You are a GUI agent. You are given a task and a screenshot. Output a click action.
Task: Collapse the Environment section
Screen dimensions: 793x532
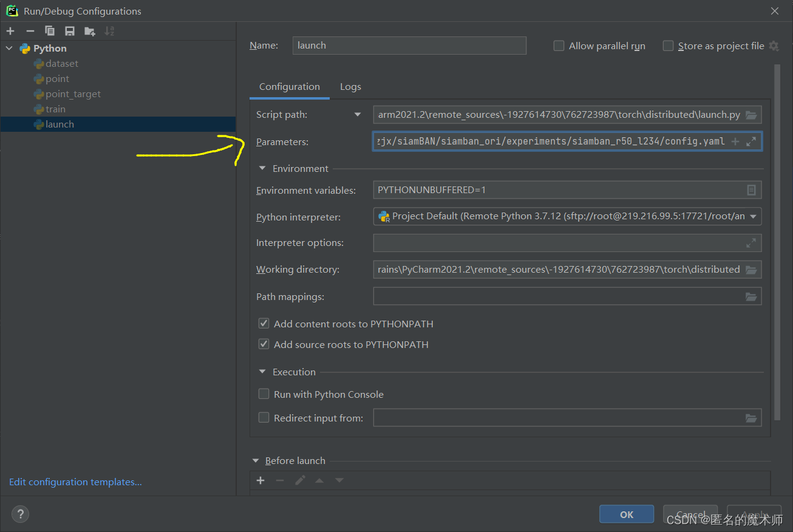point(262,168)
